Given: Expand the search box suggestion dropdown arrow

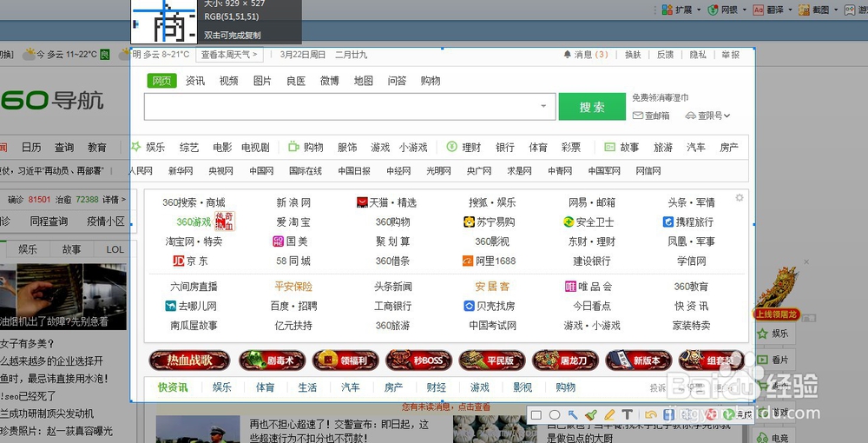Looking at the screenshot, I should (x=543, y=106).
